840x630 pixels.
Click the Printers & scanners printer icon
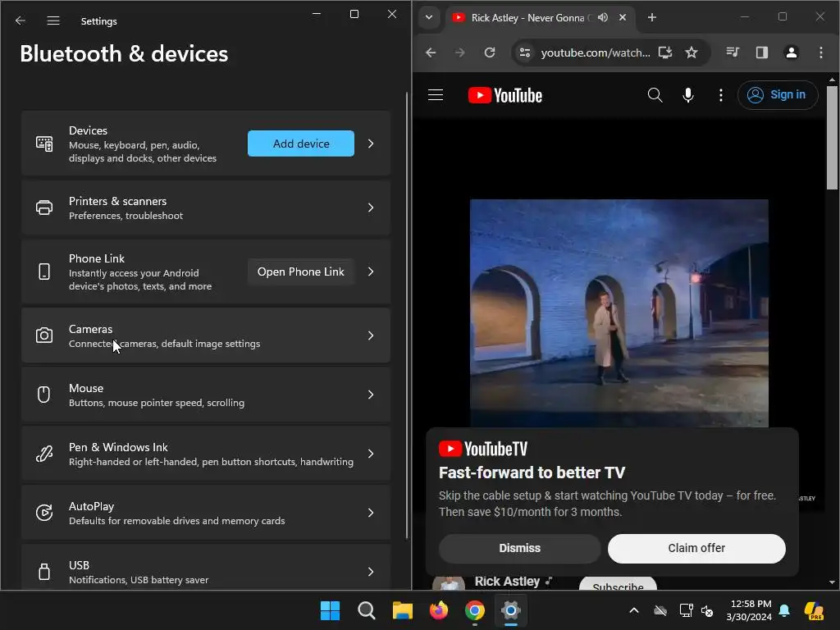pos(44,208)
